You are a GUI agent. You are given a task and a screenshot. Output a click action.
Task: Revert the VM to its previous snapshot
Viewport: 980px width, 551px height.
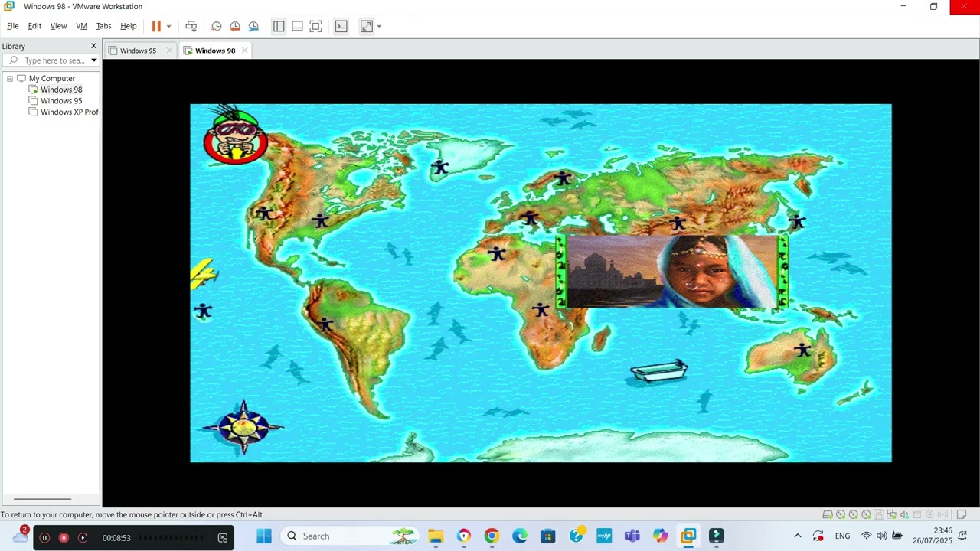pyautogui.click(x=235, y=26)
